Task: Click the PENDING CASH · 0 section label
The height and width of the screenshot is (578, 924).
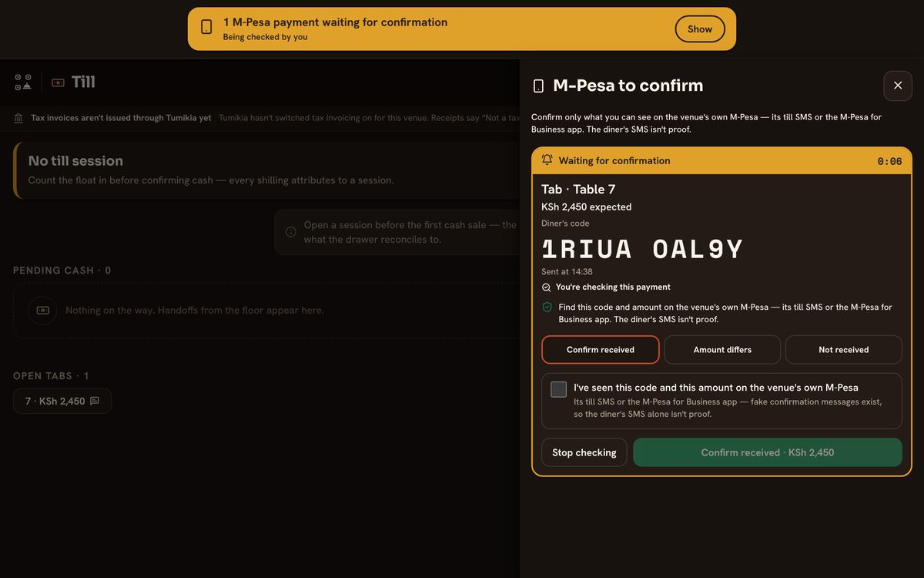Action: [62, 271]
